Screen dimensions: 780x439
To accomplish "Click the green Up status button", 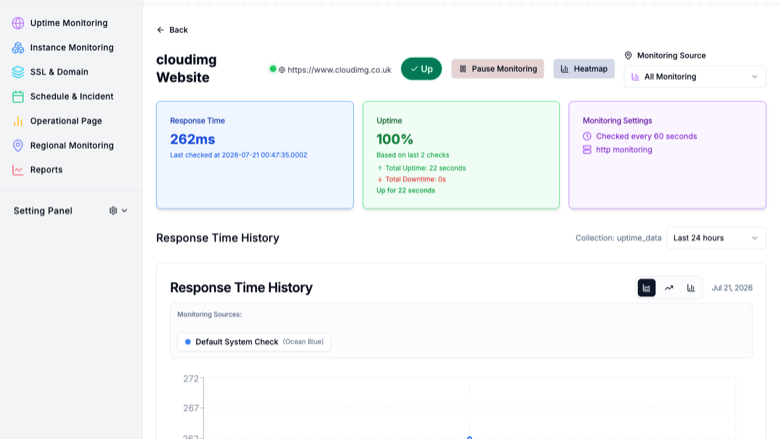I will (x=421, y=69).
